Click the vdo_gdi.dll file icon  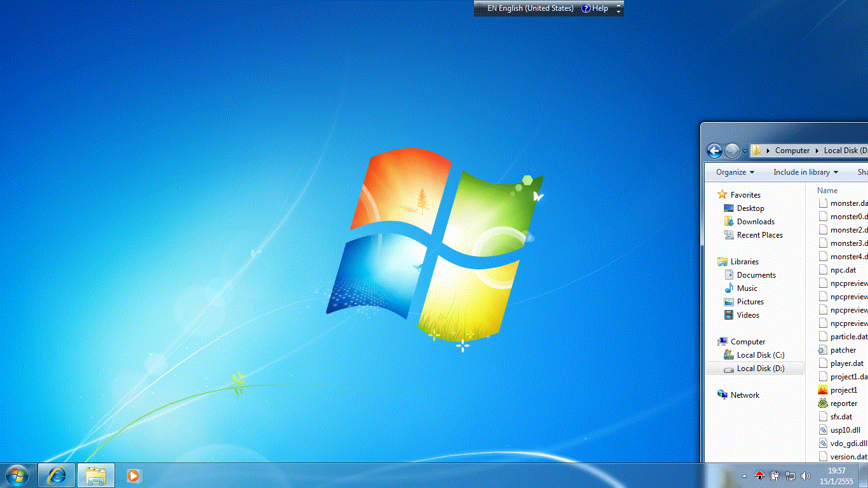(823, 444)
